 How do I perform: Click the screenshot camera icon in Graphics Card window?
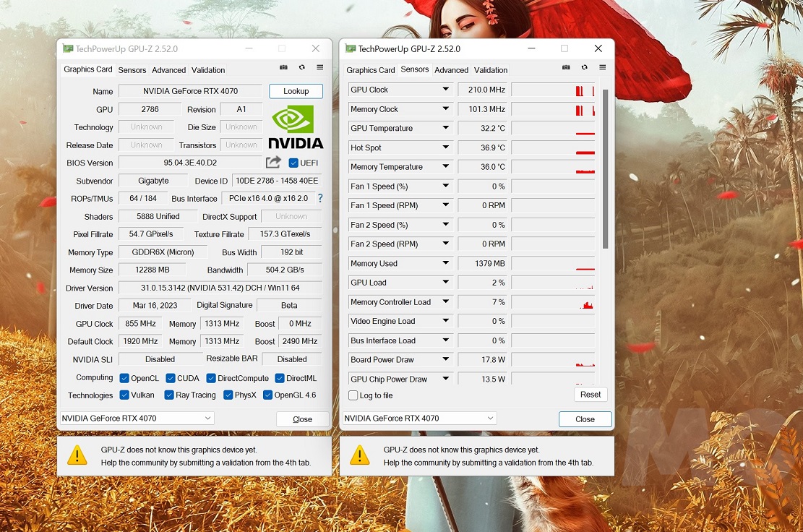tap(283, 68)
